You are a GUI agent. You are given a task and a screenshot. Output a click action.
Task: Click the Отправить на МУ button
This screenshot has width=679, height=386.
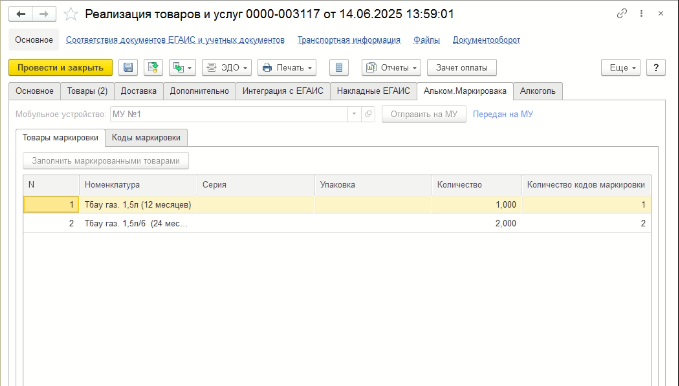[x=424, y=114]
